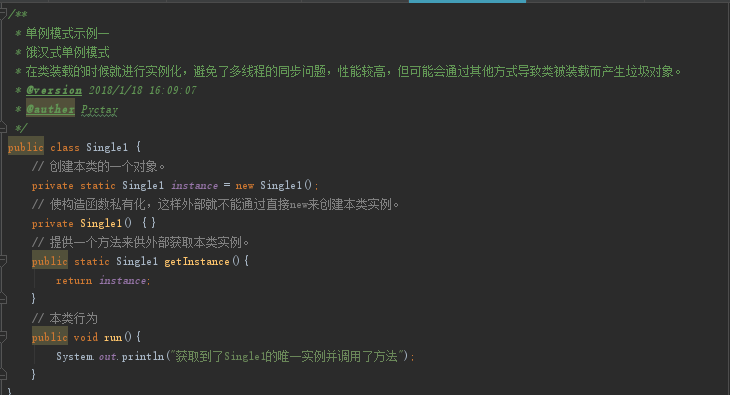Image resolution: width=730 pixels, height=395 pixels.
Task: Place cursor on author name Prctay
Action: point(100,109)
